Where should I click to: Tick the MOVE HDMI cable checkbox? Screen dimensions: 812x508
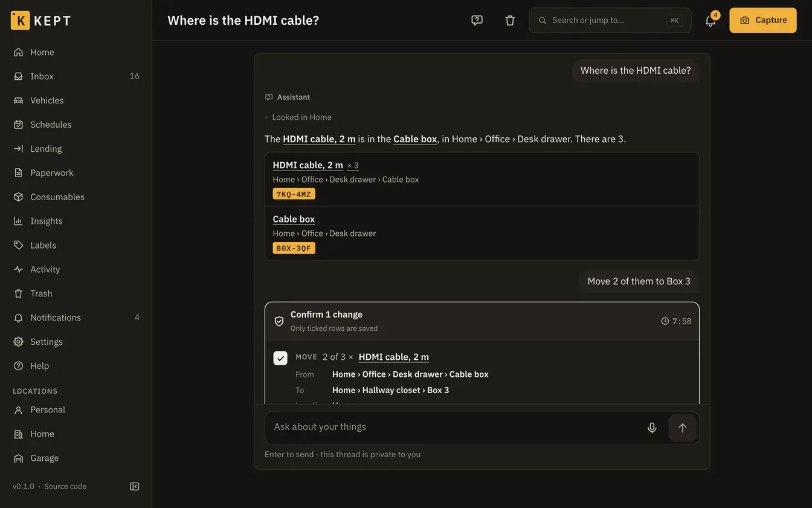click(280, 358)
